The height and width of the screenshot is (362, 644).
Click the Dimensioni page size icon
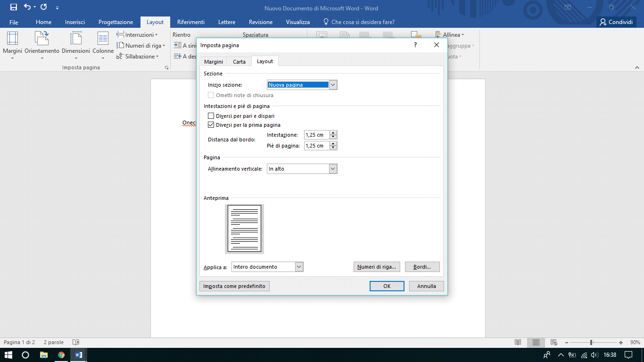point(75,45)
